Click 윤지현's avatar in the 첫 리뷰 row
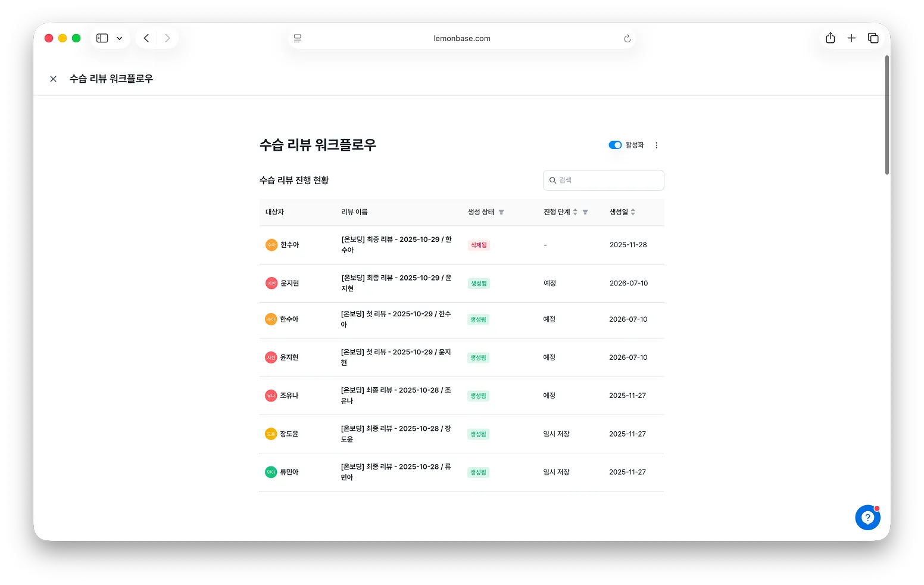 pyautogui.click(x=271, y=357)
